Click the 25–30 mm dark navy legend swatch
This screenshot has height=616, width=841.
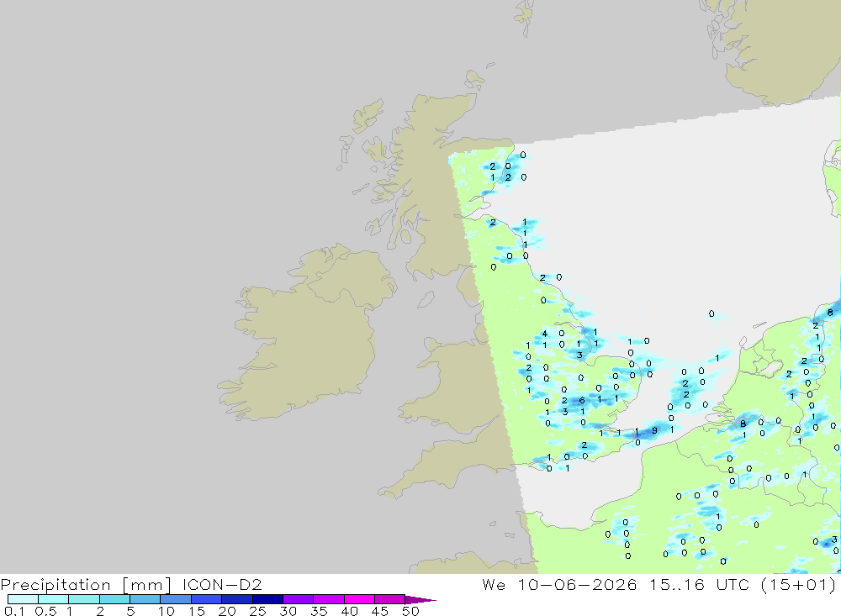click(267, 599)
